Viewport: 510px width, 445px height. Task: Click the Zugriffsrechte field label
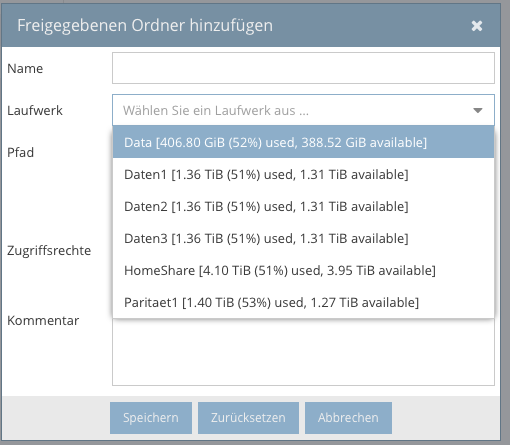pyautogui.click(x=49, y=250)
